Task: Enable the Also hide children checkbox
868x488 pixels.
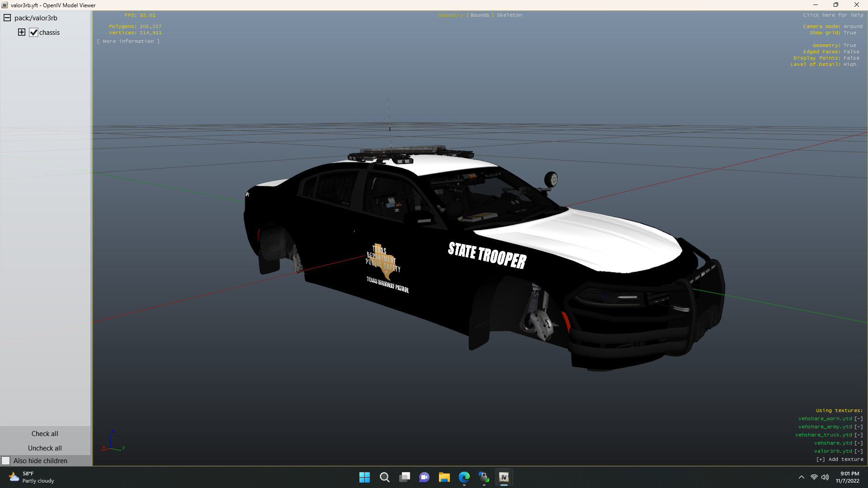Action: coord(6,461)
